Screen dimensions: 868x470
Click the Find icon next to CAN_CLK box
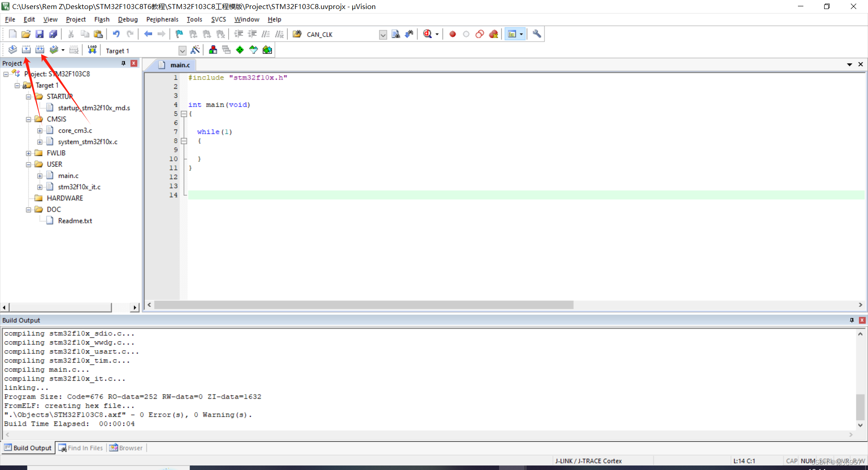[396, 34]
